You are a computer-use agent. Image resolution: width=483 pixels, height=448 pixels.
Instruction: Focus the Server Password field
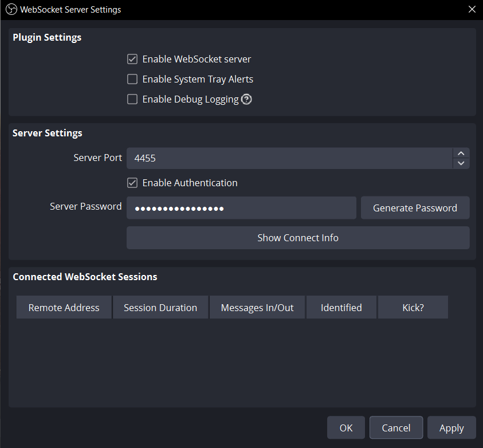pyautogui.click(x=241, y=208)
